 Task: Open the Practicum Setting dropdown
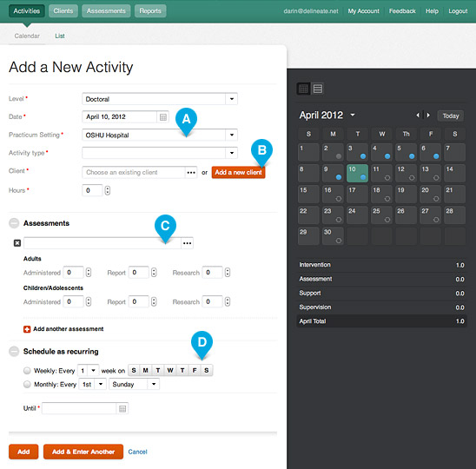[x=160, y=135]
